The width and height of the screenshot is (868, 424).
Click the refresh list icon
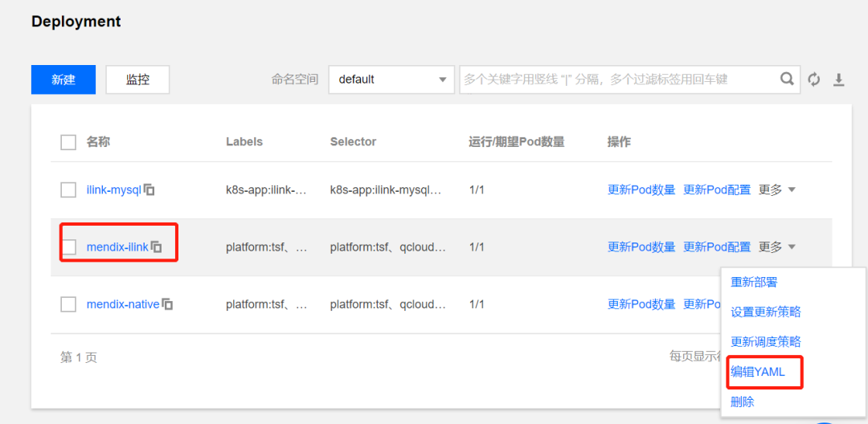point(814,79)
